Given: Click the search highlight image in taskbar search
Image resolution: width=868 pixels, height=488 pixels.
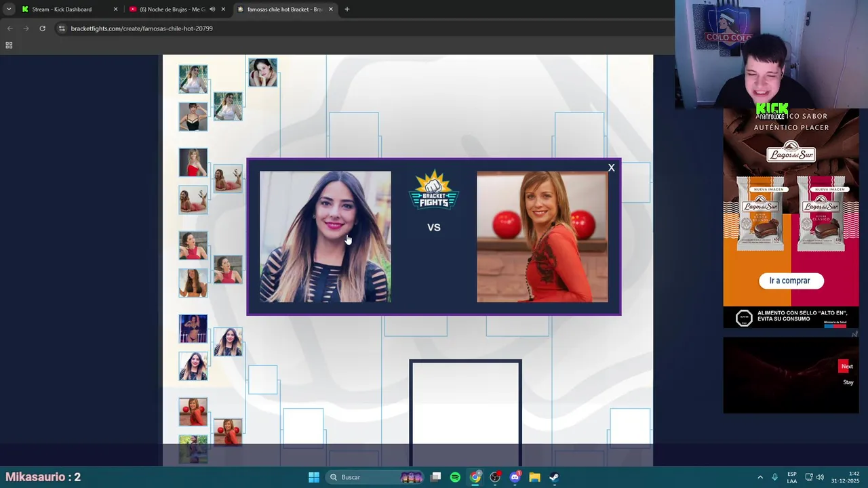Looking at the screenshot, I should tap(412, 477).
